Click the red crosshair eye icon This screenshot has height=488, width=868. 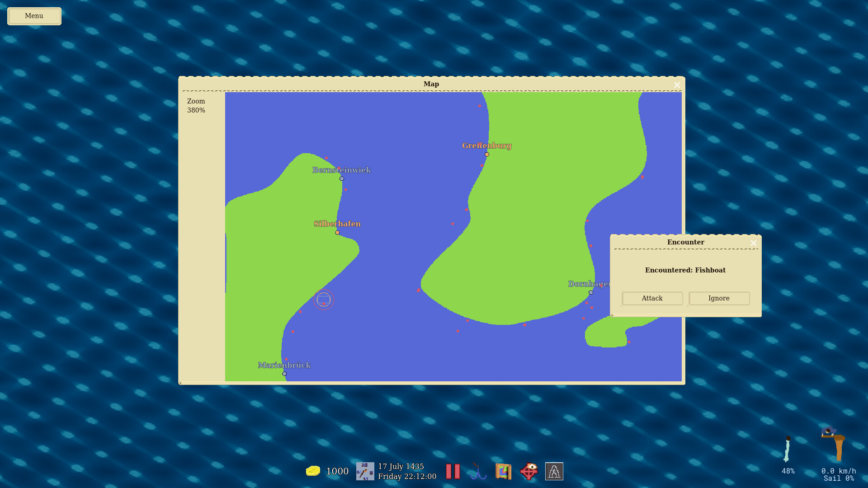(528, 471)
